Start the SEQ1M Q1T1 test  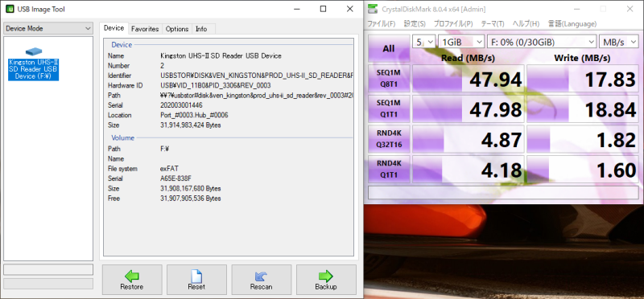click(389, 109)
